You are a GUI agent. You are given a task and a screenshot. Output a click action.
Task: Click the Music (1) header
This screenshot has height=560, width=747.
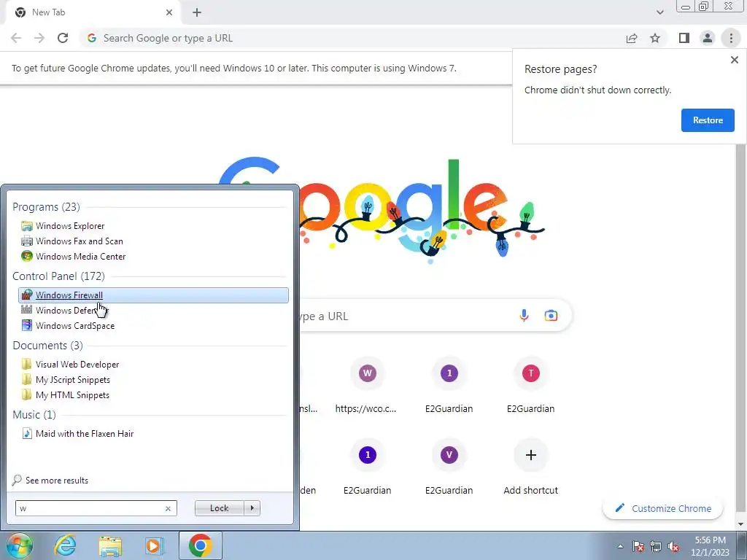pyautogui.click(x=34, y=415)
